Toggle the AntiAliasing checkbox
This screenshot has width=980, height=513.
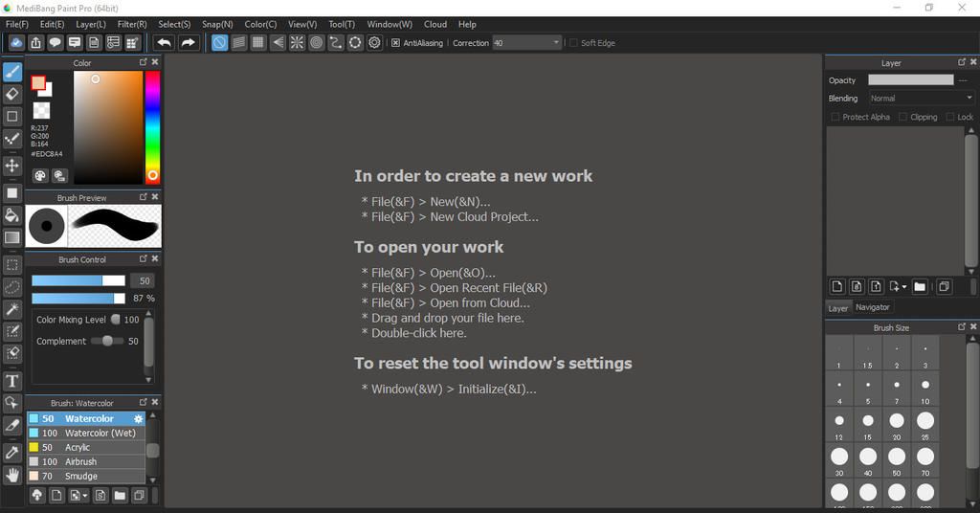[x=395, y=42]
